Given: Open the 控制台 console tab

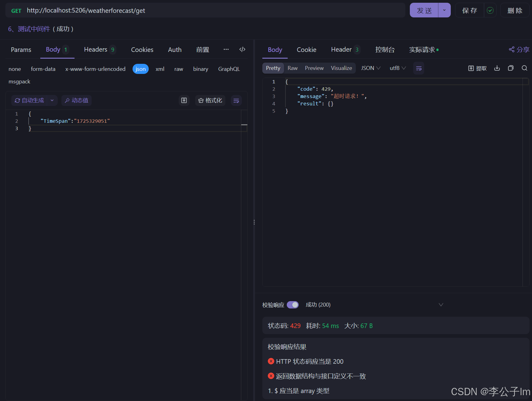Looking at the screenshot, I should pyautogui.click(x=385, y=49).
